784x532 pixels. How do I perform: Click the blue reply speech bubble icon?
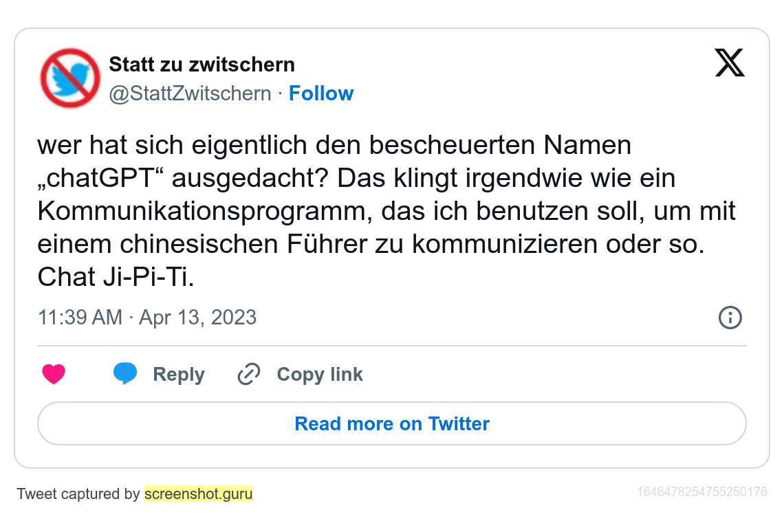point(125,373)
